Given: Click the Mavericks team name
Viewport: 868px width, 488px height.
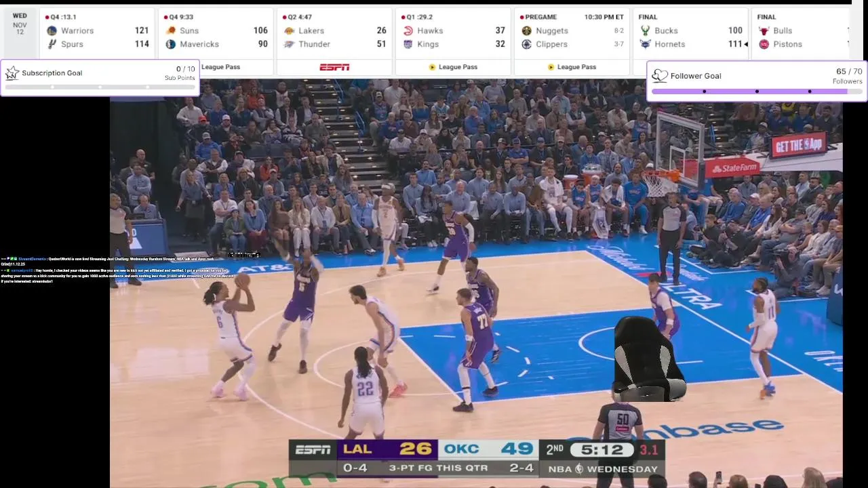Looking at the screenshot, I should [199, 44].
